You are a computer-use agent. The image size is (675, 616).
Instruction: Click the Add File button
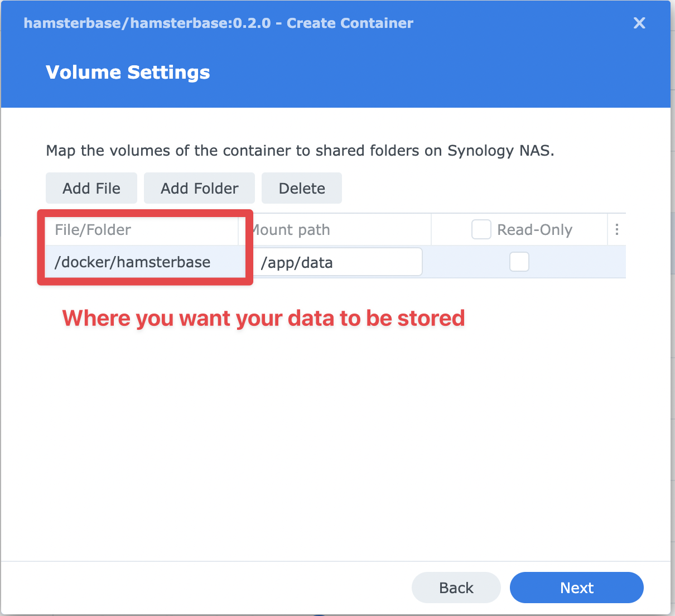(91, 189)
